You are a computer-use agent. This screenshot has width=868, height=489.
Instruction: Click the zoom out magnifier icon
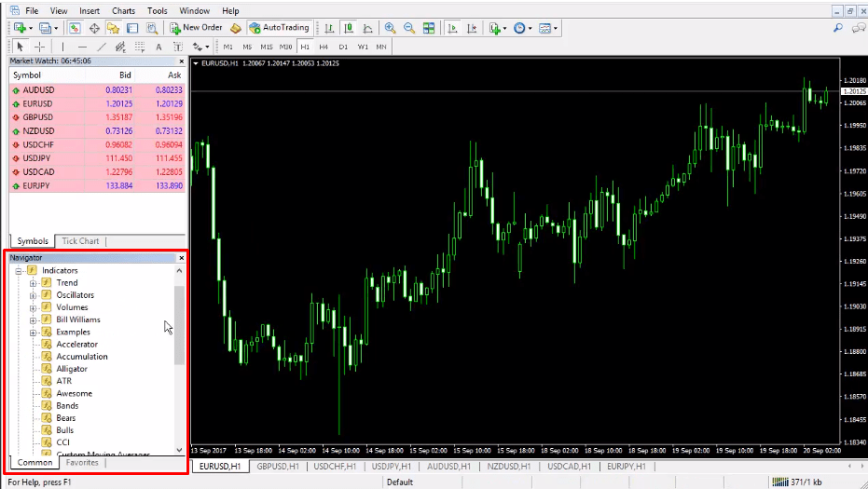(408, 28)
